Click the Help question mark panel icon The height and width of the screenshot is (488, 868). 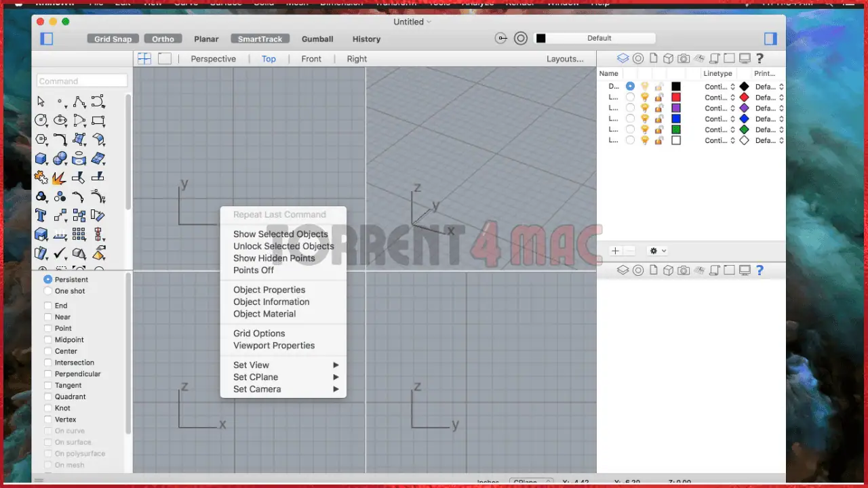(759, 58)
